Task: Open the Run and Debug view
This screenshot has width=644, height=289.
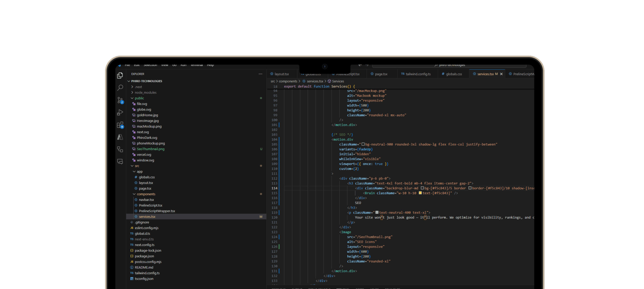Action: coord(120,112)
